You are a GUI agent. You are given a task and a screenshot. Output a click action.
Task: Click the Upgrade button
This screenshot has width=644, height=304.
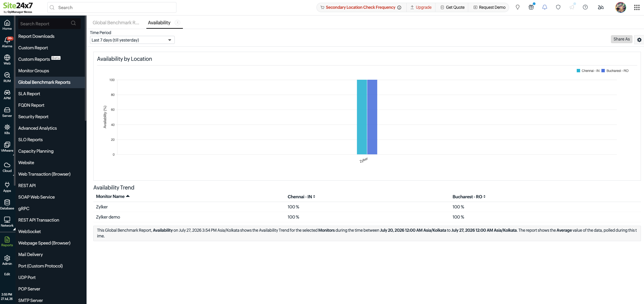pyautogui.click(x=421, y=7)
